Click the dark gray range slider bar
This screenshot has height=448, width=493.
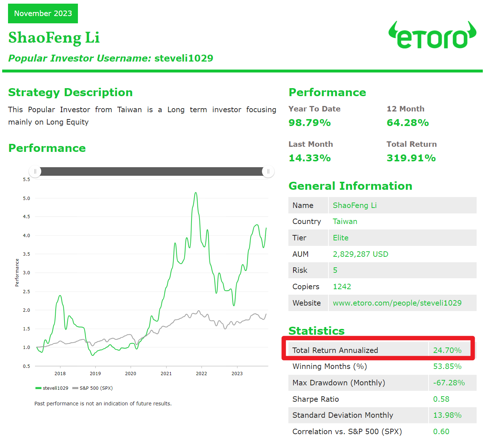pyautogui.click(x=151, y=172)
